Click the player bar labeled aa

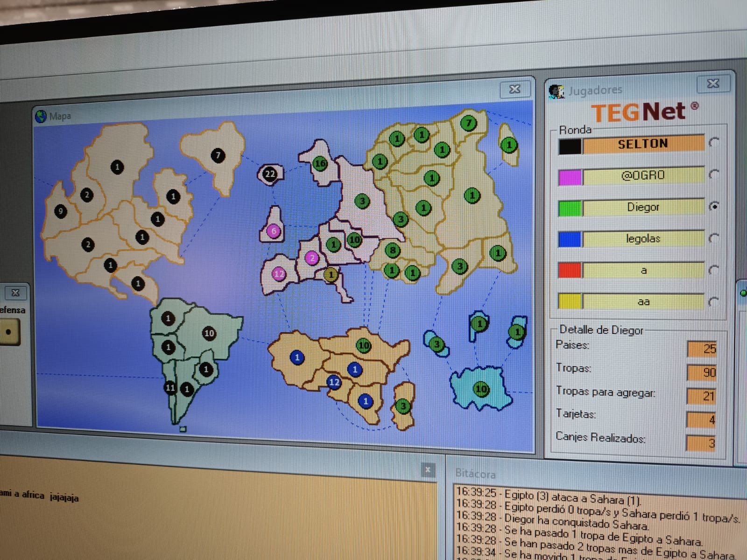point(643,301)
